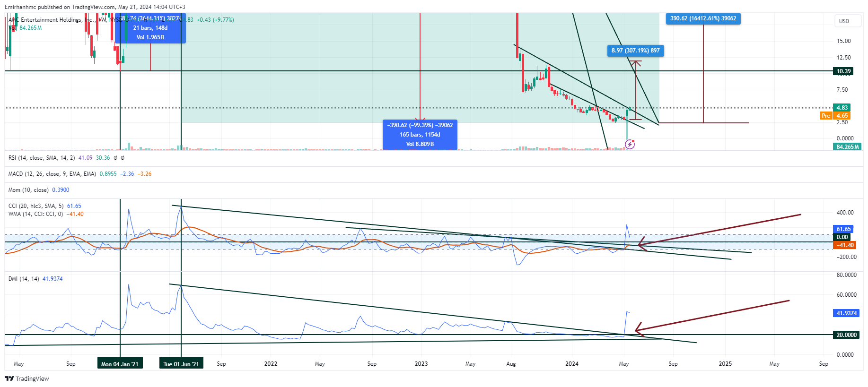Click the Mom value 0.3900
The image size is (868, 387).
tap(61, 190)
